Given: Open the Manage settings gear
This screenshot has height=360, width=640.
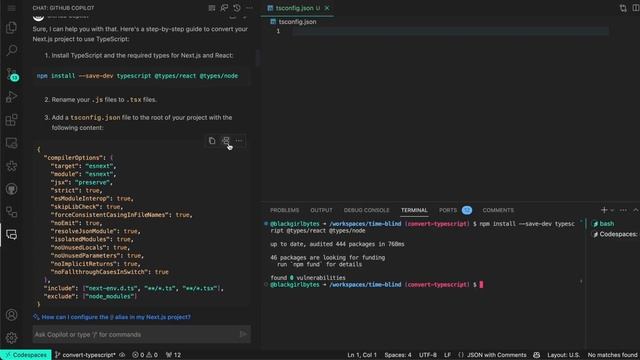Looking at the screenshot, I should tap(11, 338).
